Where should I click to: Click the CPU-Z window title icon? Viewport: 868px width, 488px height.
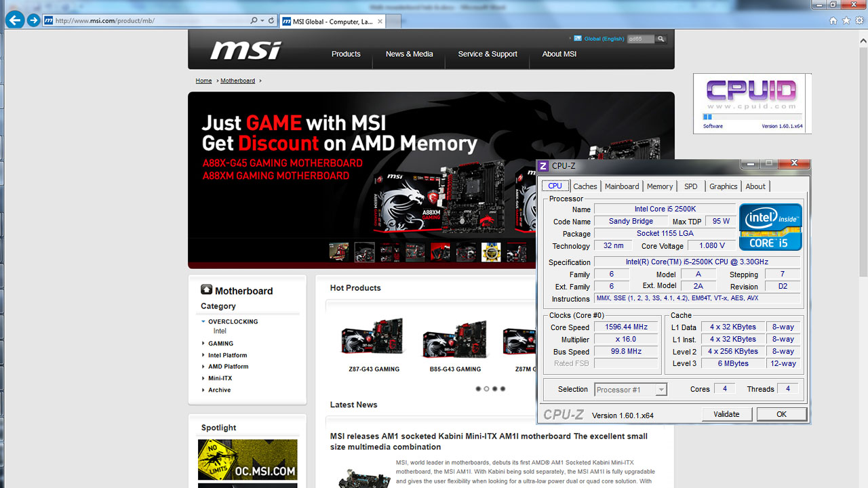click(543, 166)
